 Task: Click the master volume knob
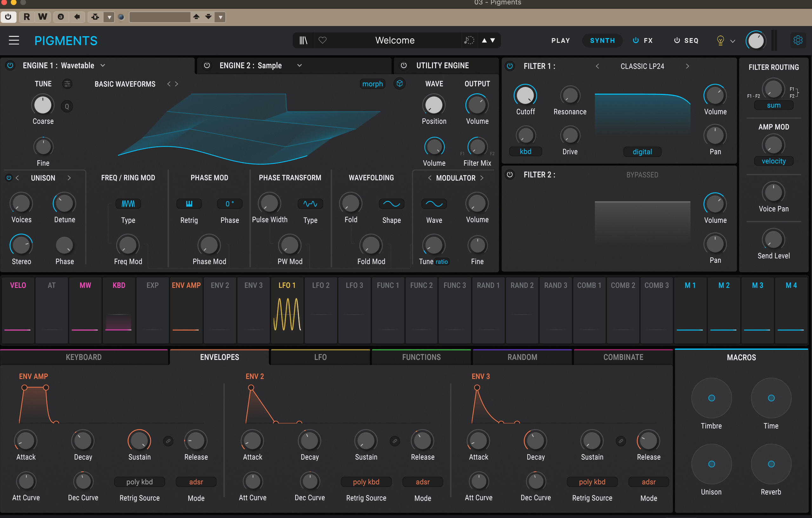[x=756, y=41]
